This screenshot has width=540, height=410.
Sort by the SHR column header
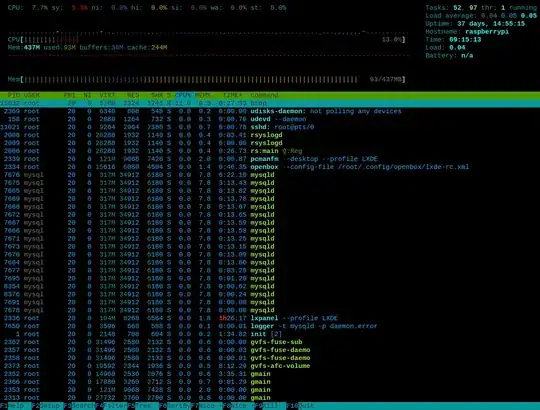tap(157, 95)
